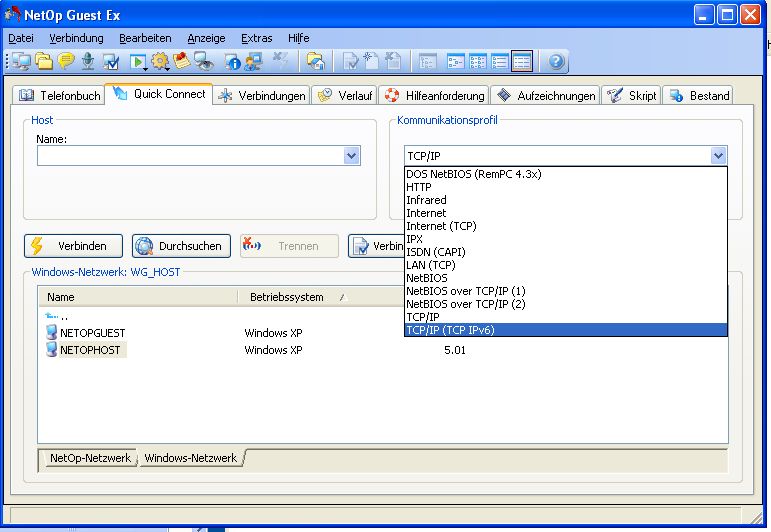
Task: Switch to large icons view in toolbar
Action: [455, 61]
